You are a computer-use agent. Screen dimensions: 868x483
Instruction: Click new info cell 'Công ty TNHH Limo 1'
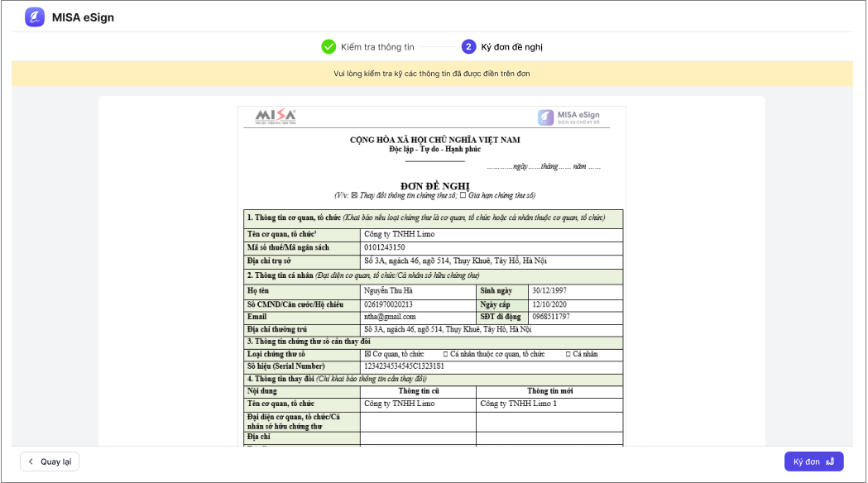point(518,404)
